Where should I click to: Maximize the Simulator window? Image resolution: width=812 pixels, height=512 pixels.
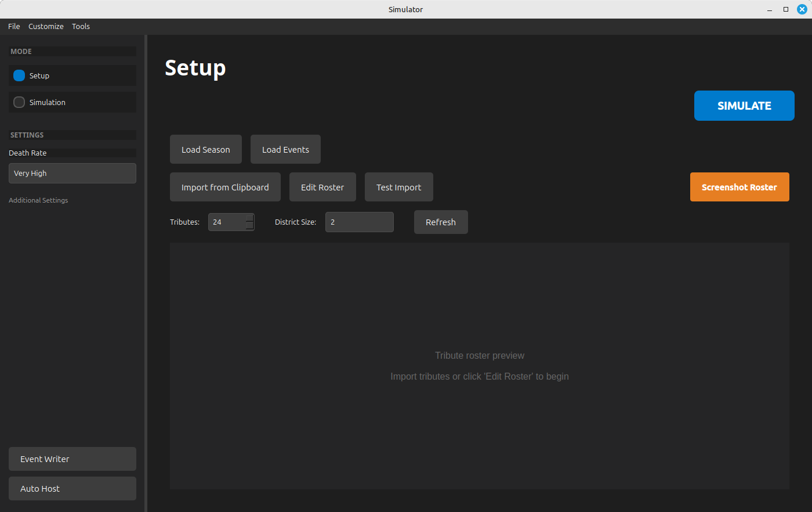coord(786,10)
